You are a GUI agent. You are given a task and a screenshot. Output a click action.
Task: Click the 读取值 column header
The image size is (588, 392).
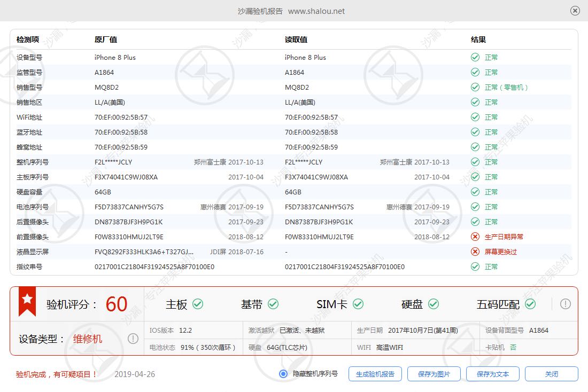coord(296,40)
